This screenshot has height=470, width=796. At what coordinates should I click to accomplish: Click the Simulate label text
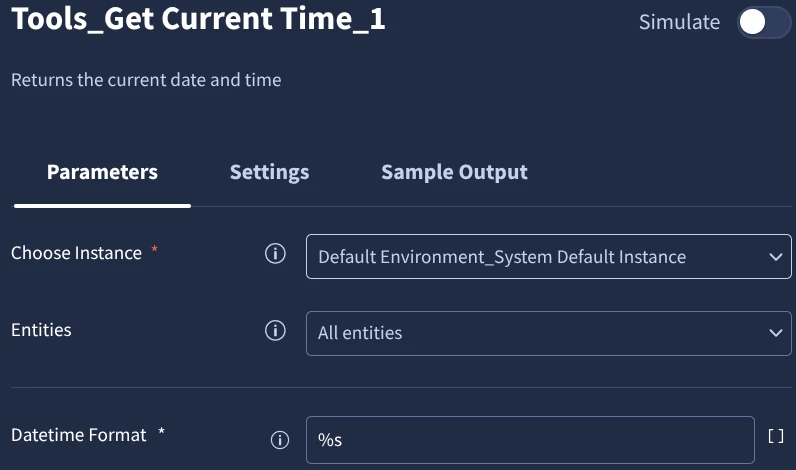click(x=679, y=22)
